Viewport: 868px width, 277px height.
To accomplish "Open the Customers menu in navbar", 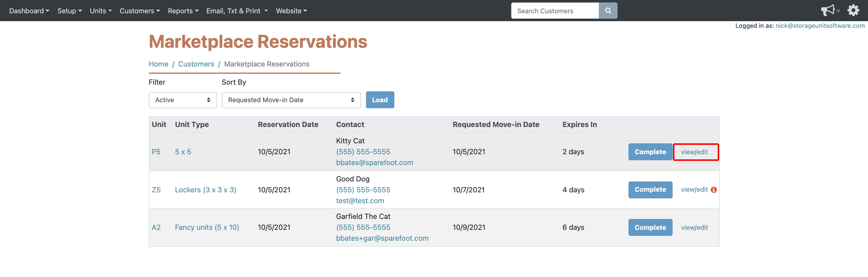I will [140, 11].
